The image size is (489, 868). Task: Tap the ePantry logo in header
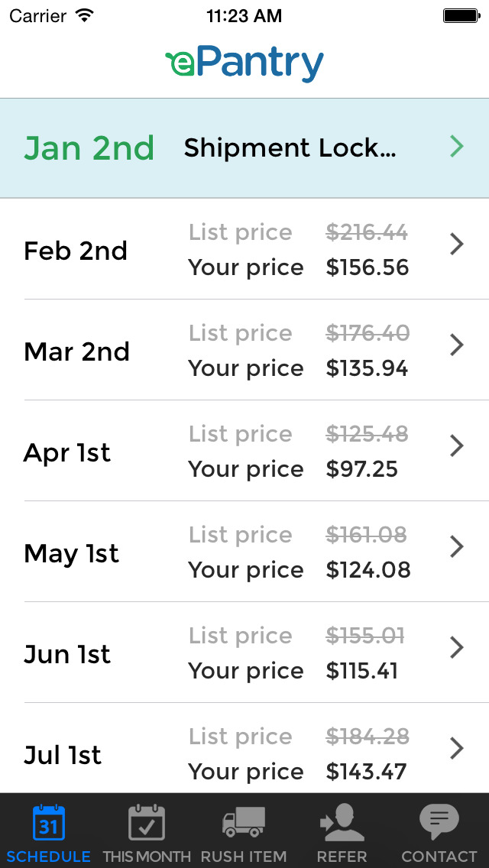[244, 65]
